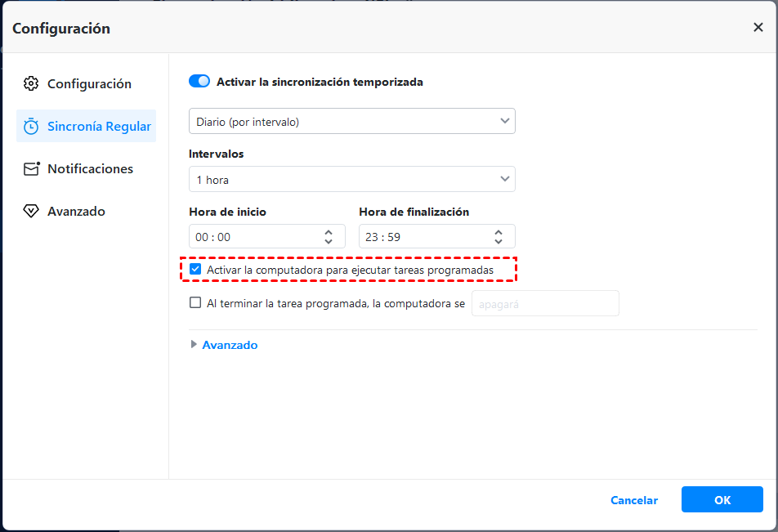The image size is (778, 532).
Task: Decrease Hora de inicio with down arrow
Action: (329, 242)
